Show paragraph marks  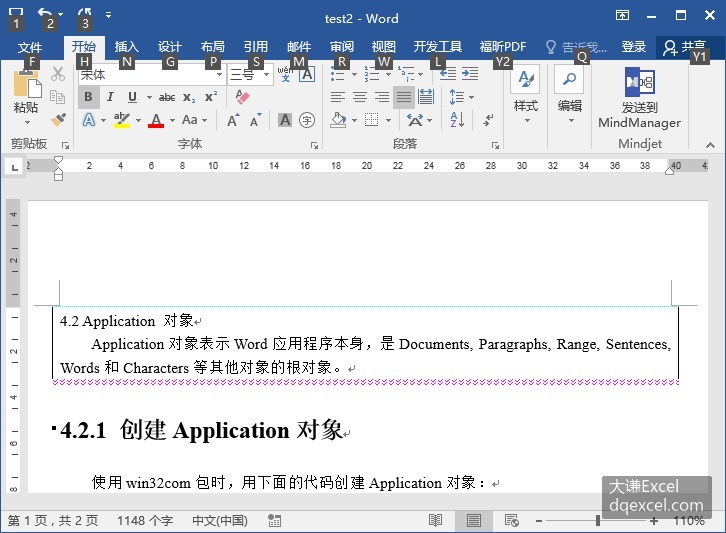tap(488, 120)
